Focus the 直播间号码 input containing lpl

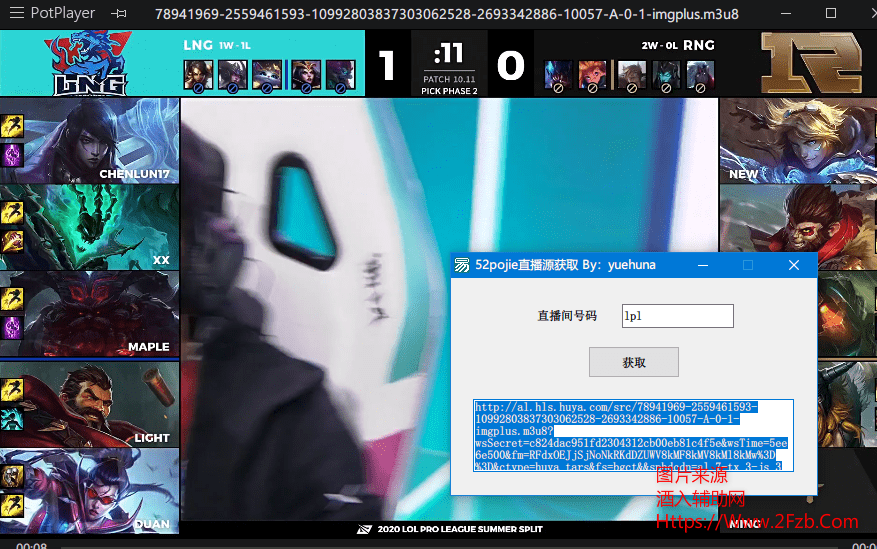677,316
